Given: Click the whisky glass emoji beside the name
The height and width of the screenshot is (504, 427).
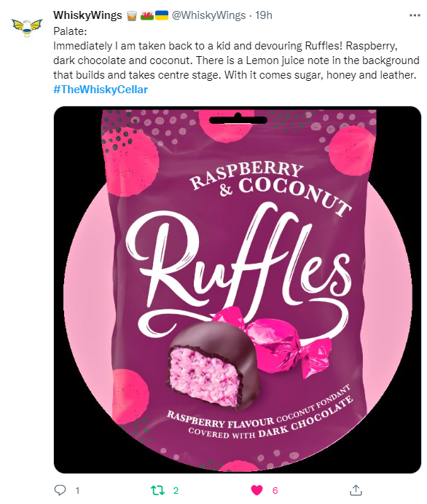Looking at the screenshot, I should pos(132,15).
